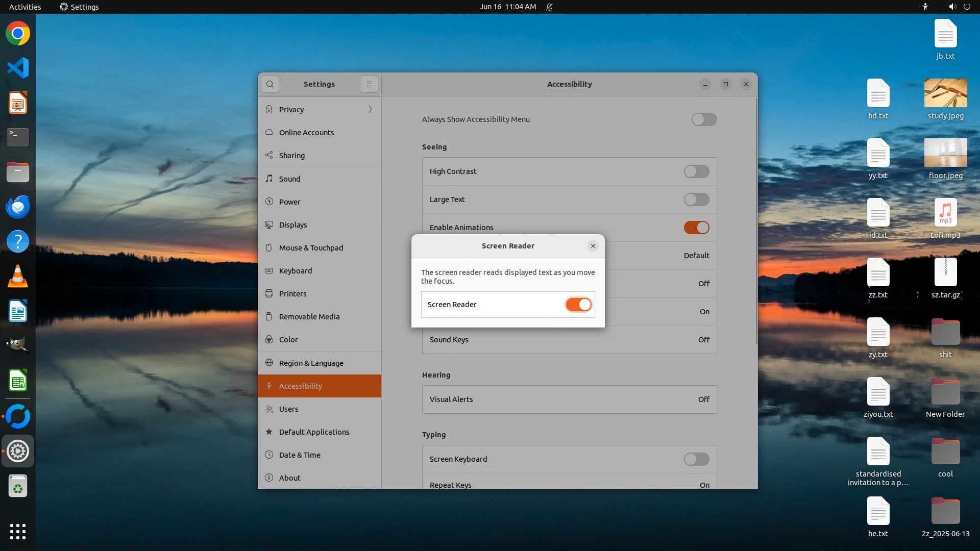Screen dimensions: 980x551
Task: Click the Accessibility panel vertical scrollbar
Action: 755,222
